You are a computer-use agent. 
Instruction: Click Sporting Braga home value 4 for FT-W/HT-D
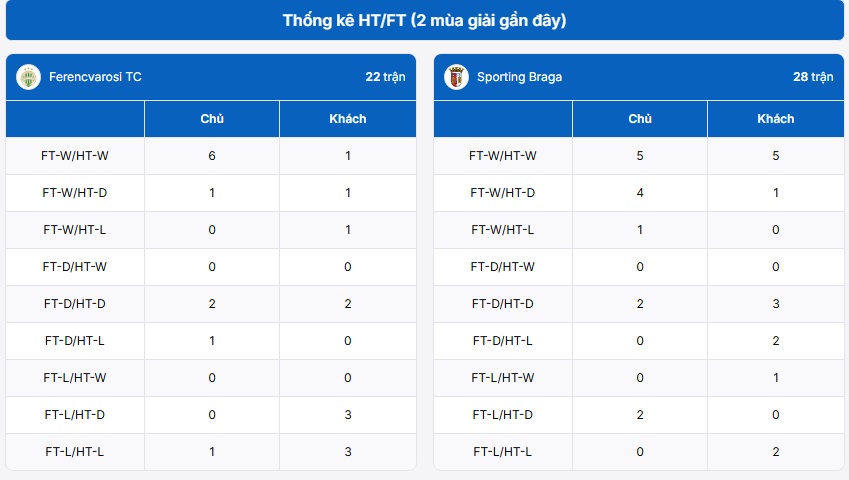coord(639,193)
